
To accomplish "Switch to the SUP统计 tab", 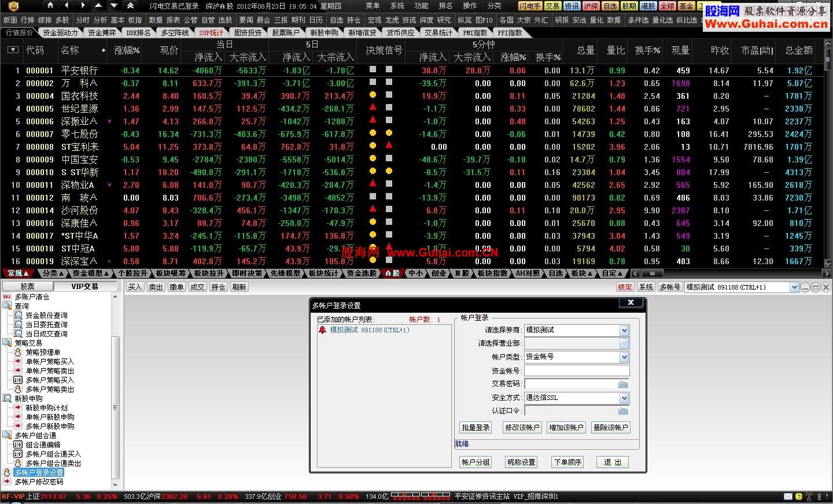I will 211,33.
